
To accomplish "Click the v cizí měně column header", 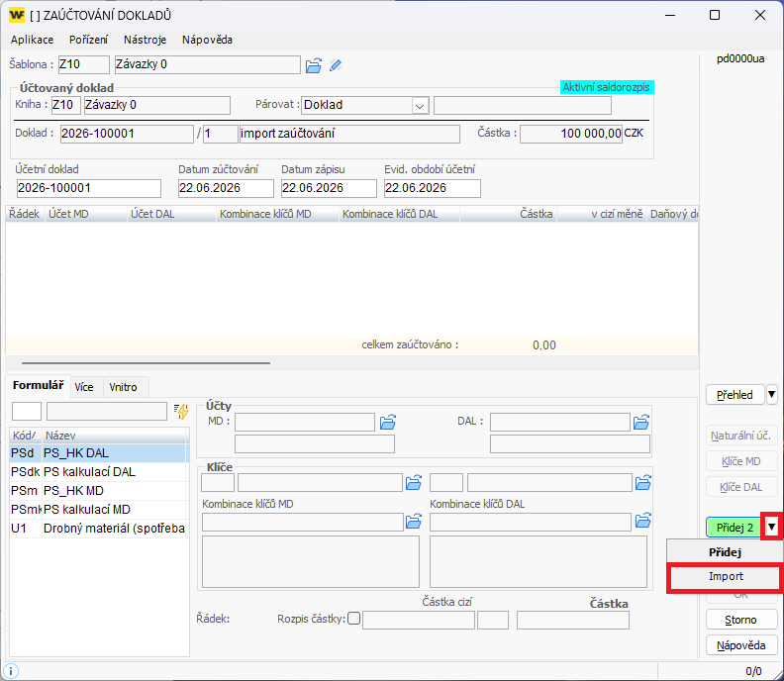I will point(602,214).
